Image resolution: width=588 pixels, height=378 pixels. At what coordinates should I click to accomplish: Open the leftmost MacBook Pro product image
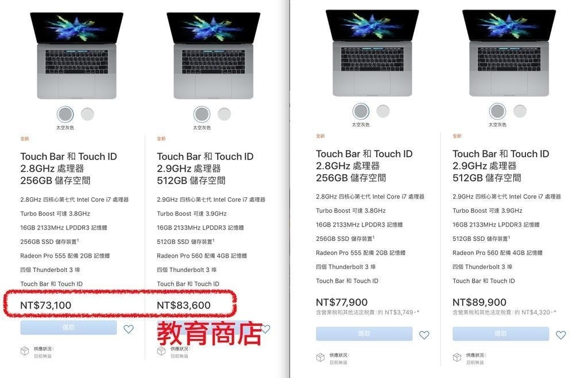[x=76, y=55]
